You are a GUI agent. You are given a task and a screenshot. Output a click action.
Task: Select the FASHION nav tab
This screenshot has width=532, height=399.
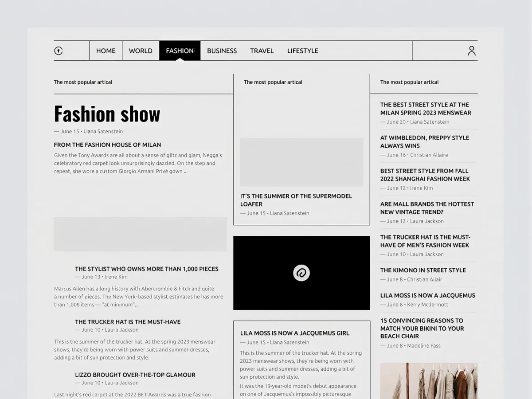180,51
